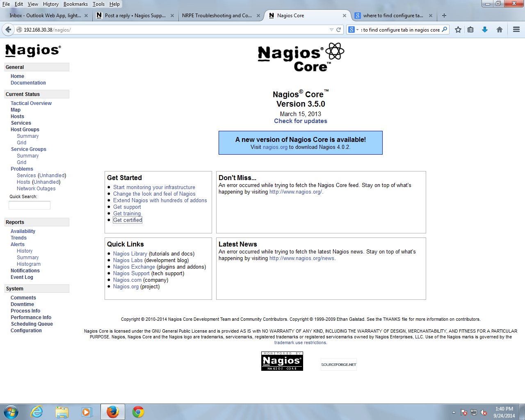The image size is (525, 420).
Task: Click the Check for updates link
Action: (x=301, y=121)
